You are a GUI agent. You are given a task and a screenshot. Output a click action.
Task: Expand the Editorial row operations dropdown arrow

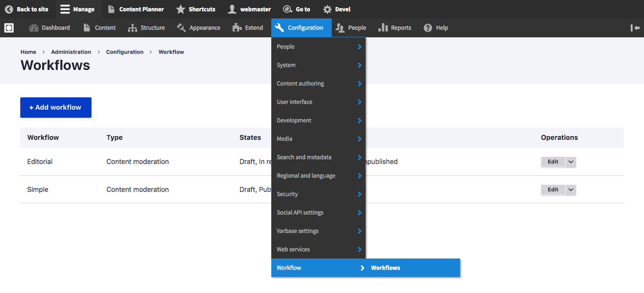click(x=571, y=162)
